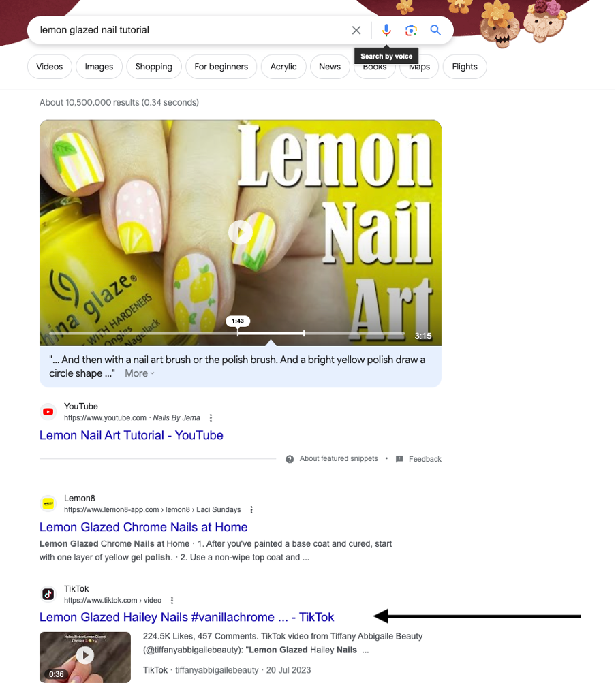This screenshot has height=696, width=616.
Task: Open options menu for TikTok result
Action: (x=172, y=600)
